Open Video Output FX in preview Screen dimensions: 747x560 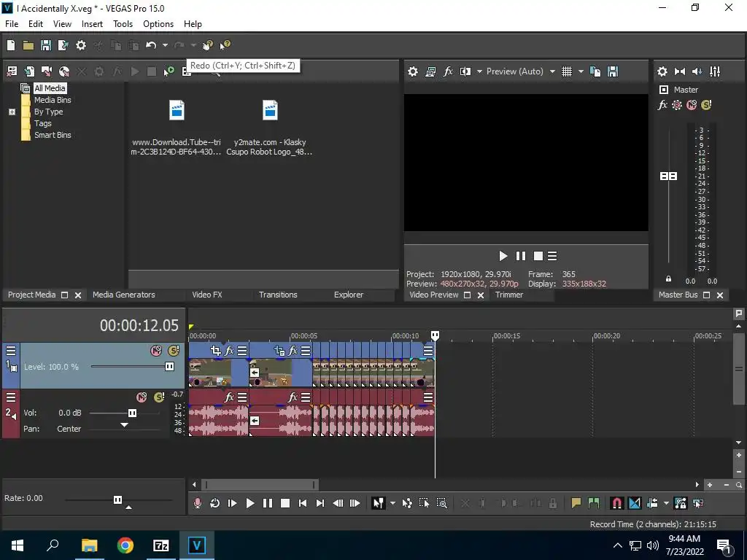448,71
